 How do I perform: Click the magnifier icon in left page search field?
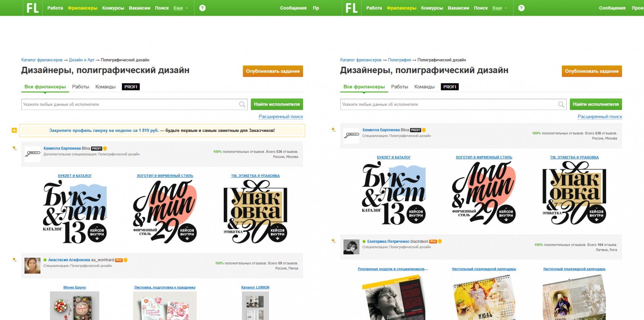pos(242,105)
